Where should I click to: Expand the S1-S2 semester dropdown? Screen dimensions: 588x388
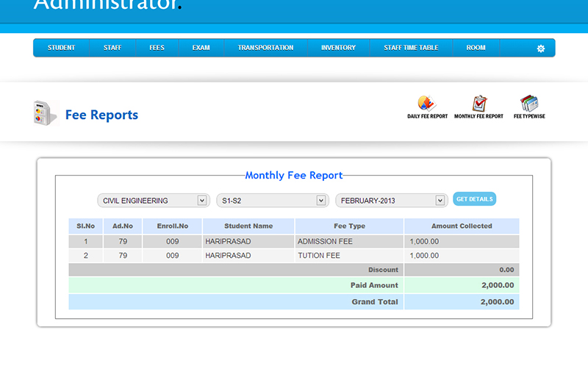pos(272,201)
